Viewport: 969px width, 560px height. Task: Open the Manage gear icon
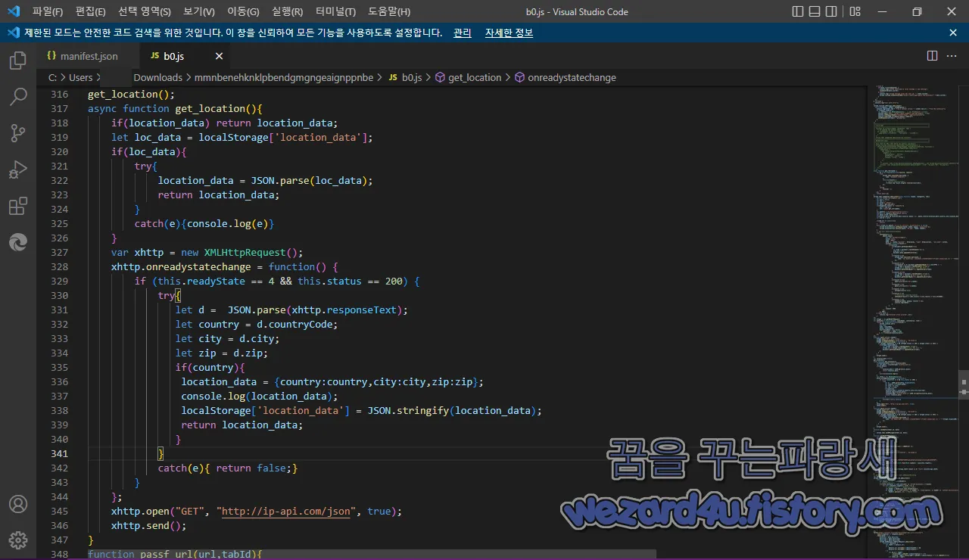coord(18,540)
